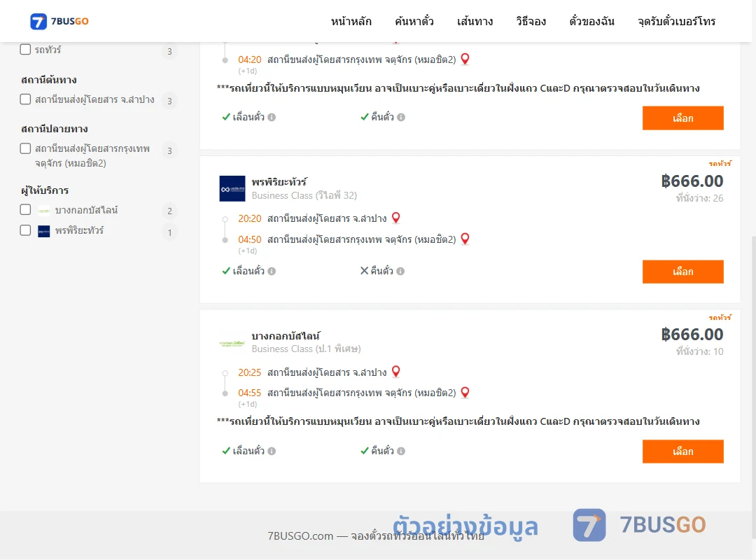
Task: Go to หน้าหลัก in navigation
Action: [x=351, y=21]
